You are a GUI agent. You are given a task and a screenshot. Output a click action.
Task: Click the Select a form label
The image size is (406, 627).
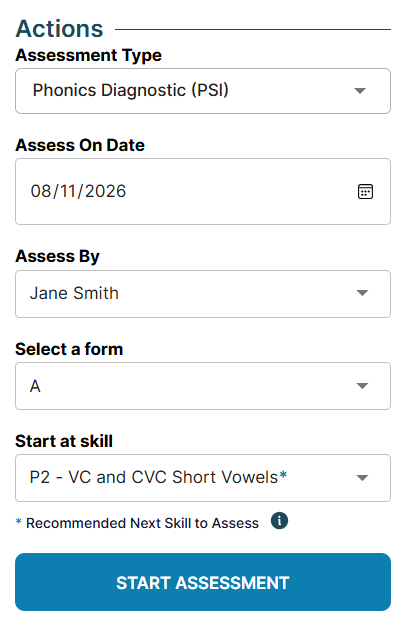pos(69,349)
